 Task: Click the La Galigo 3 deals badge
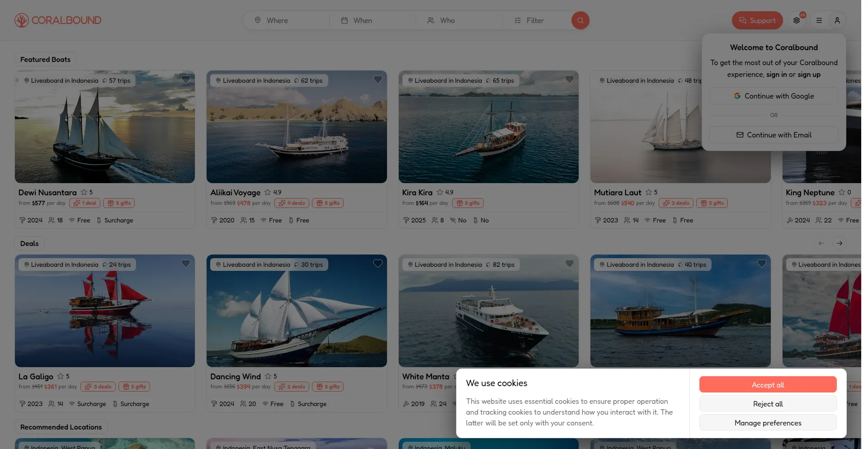coord(98,387)
